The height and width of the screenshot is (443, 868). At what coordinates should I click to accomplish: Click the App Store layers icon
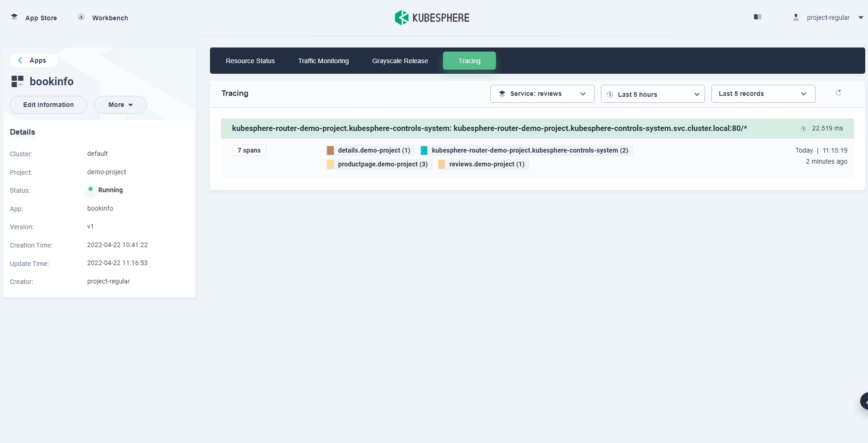pos(14,17)
